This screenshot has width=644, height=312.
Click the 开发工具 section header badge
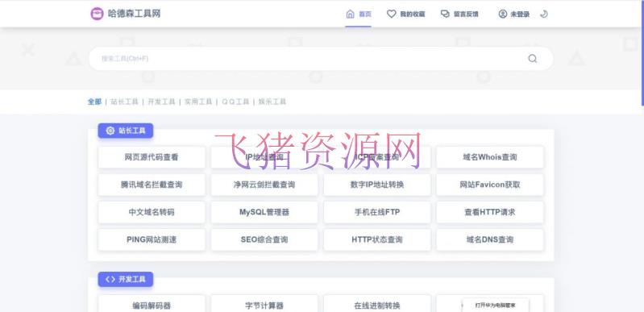pyautogui.click(x=125, y=279)
